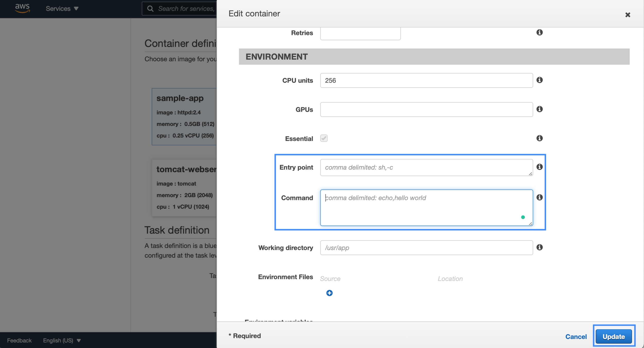
Task: Open the CPU units info tooltip
Action: pyautogui.click(x=539, y=80)
